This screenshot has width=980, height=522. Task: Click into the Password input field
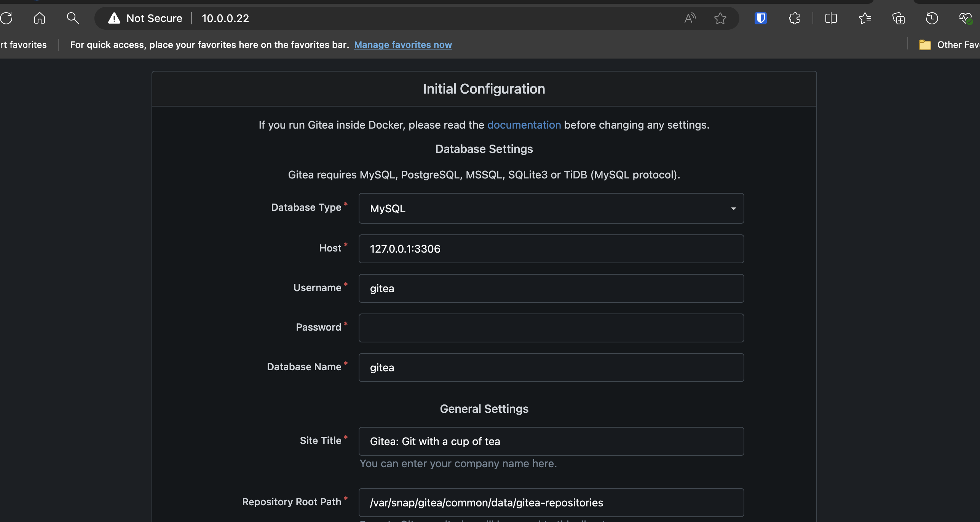coord(551,328)
